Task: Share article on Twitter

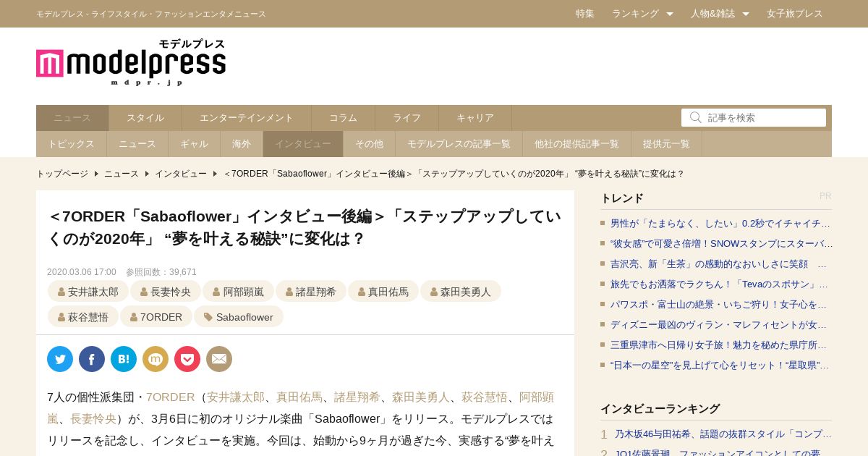Action: click(x=60, y=359)
